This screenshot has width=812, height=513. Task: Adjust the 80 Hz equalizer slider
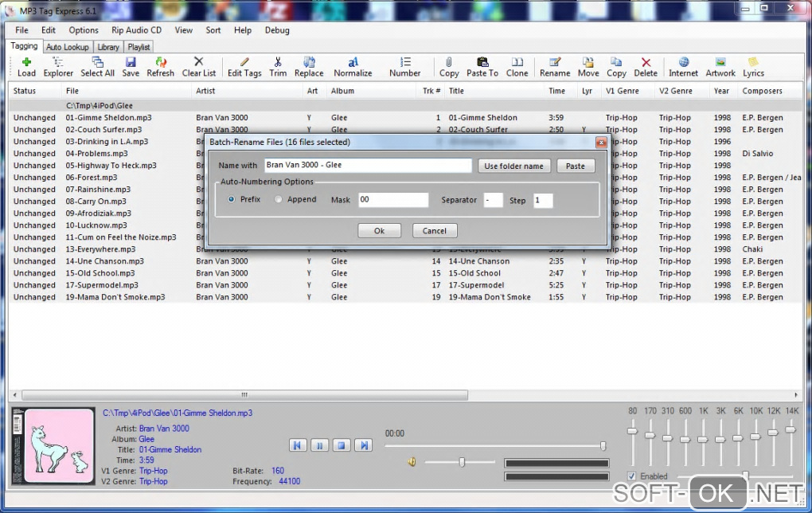coord(632,431)
